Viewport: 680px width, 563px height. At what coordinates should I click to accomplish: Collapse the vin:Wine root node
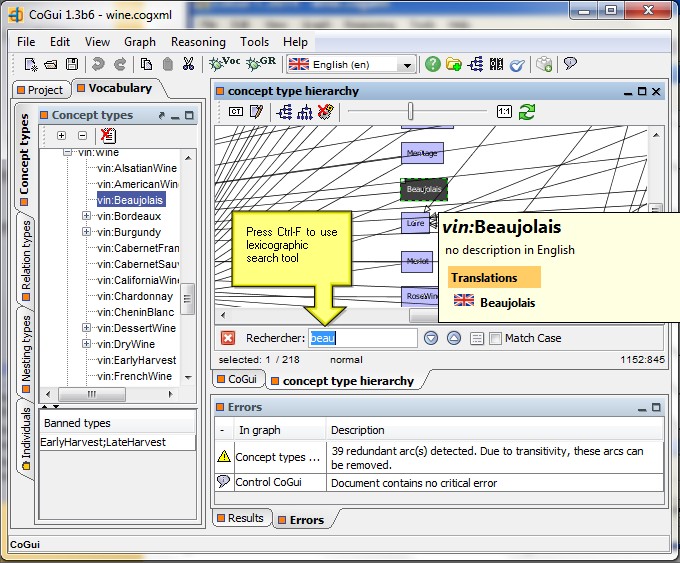(67, 152)
